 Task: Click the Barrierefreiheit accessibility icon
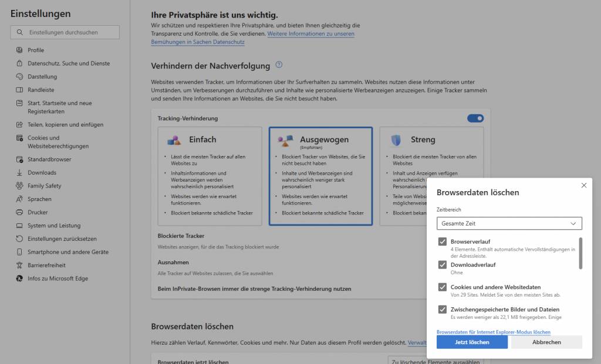tap(19, 265)
